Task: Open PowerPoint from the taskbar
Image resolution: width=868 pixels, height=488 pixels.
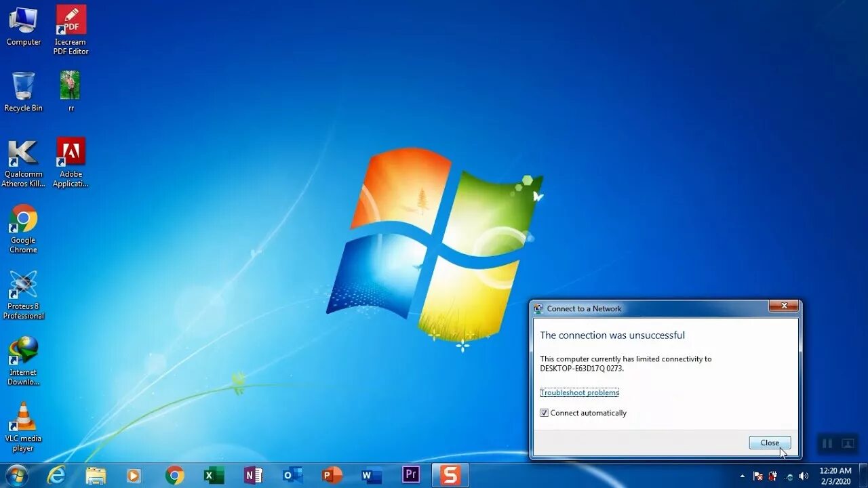Action: pos(332,476)
